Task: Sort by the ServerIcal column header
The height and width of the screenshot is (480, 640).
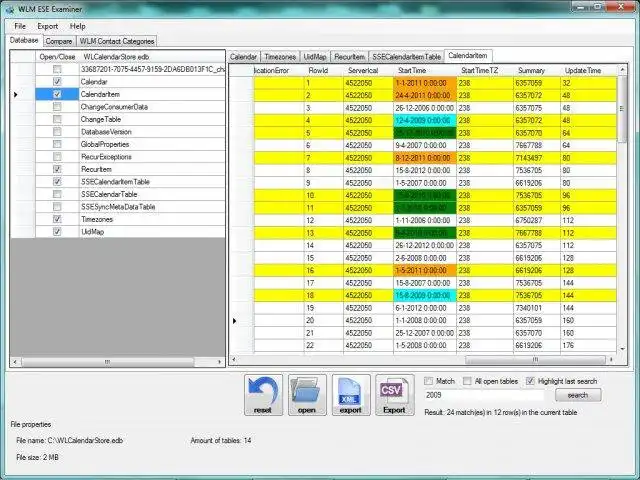Action: coord(368,71)
